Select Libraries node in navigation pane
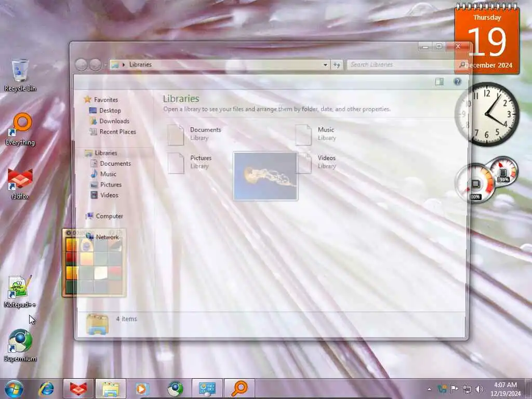The image size is (532, 399). tap(105, 153)
